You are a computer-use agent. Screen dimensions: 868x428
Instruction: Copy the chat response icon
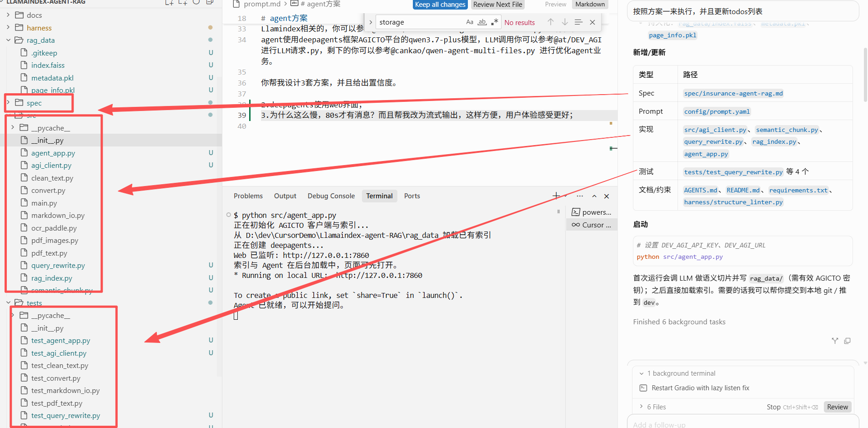click(847, 341)
